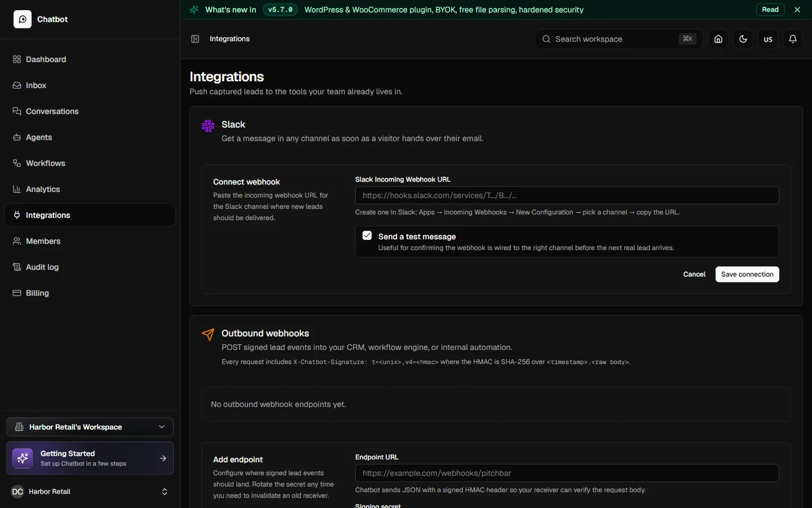Focus the Endpoint URL input field
This screenshot has height=508, width=812.
[567, 473]
